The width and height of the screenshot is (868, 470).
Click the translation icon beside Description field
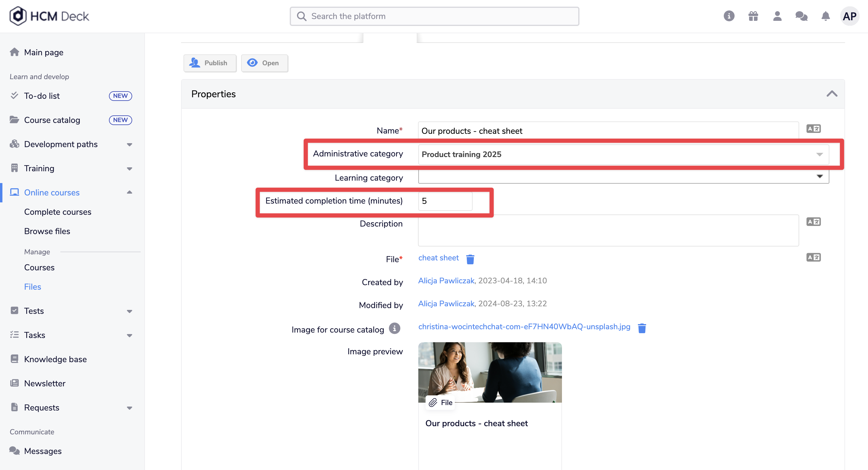(813, 222)
